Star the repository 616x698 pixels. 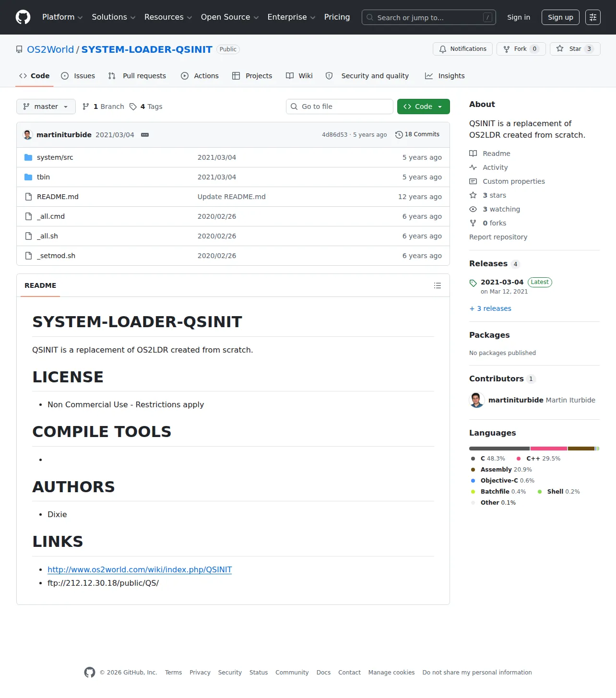(x=575, y=49)
